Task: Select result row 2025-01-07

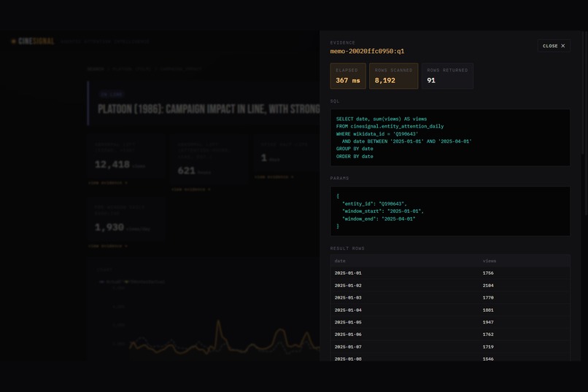Action: [450, 347]
